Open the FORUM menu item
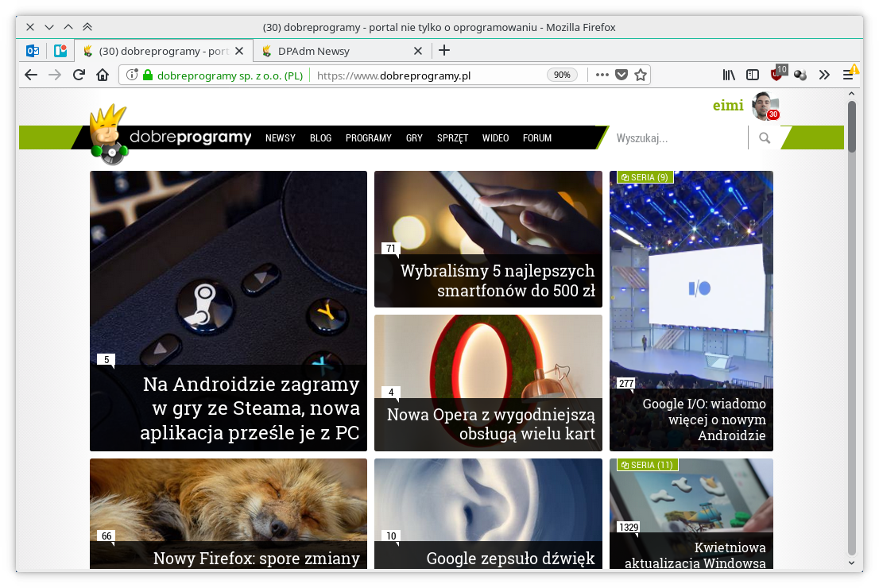The height and width of the screenshot is (588, 879). [x=537, y=138]
